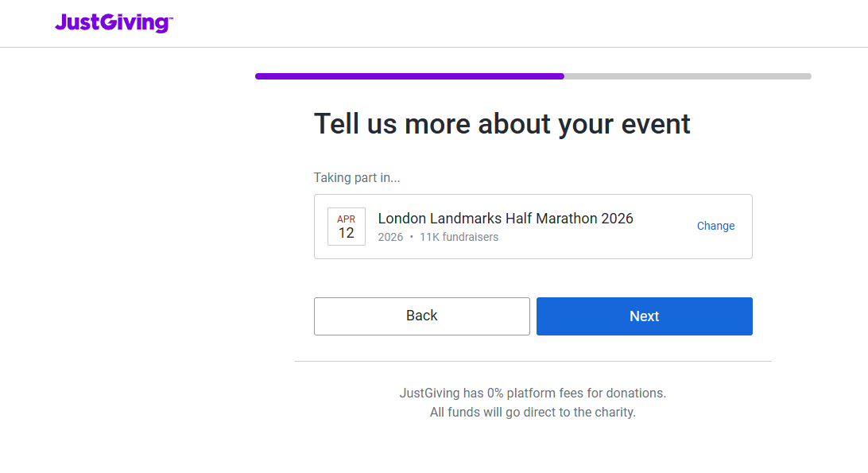868x473 pixels.
Task: Click the 0% platform fees notice
Action: 533,393
